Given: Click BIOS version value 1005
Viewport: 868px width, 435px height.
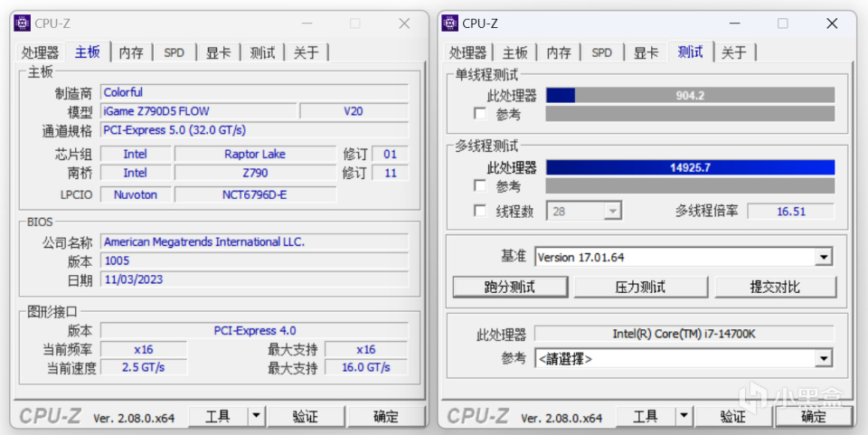Looking at the screenshot, I should click(255, 260).
